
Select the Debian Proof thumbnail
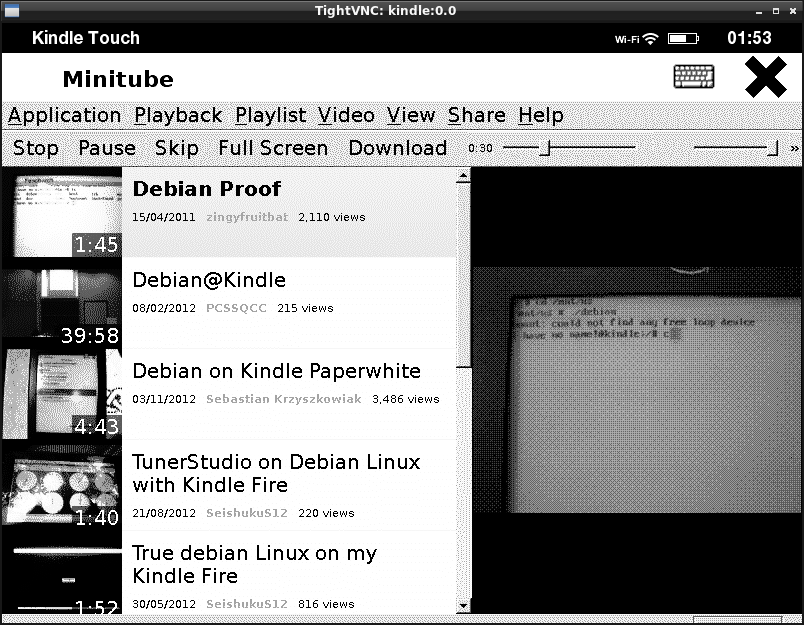click(x=62, y=212)
